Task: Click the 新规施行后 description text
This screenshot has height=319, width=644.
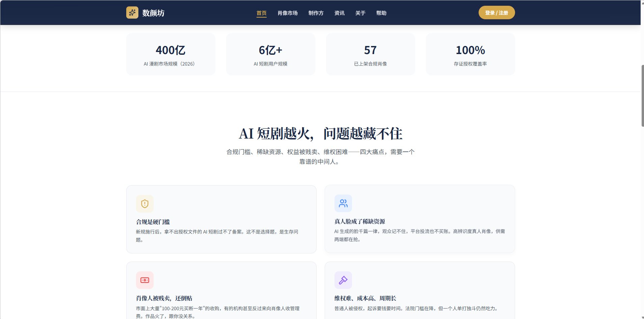Action: [217, 236]
